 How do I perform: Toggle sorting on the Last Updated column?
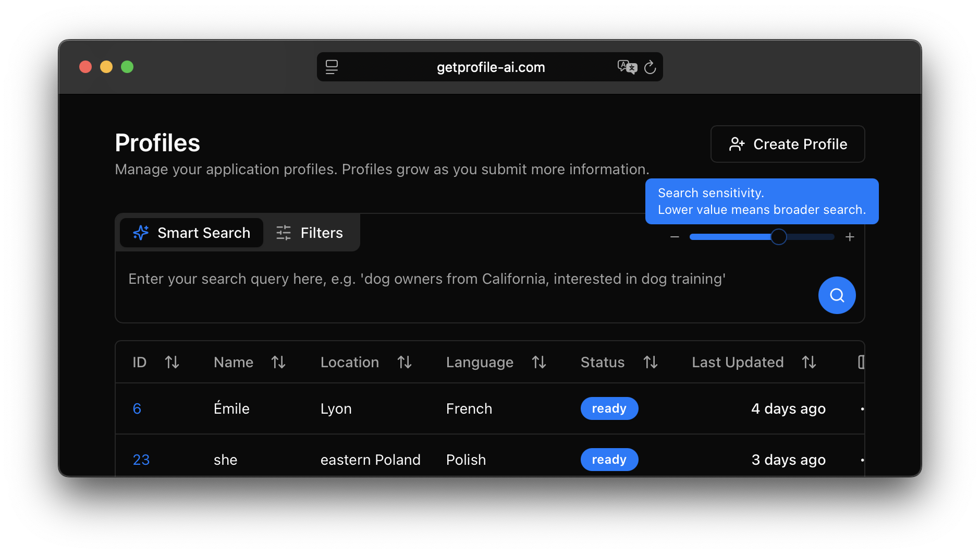pos(808,362)
